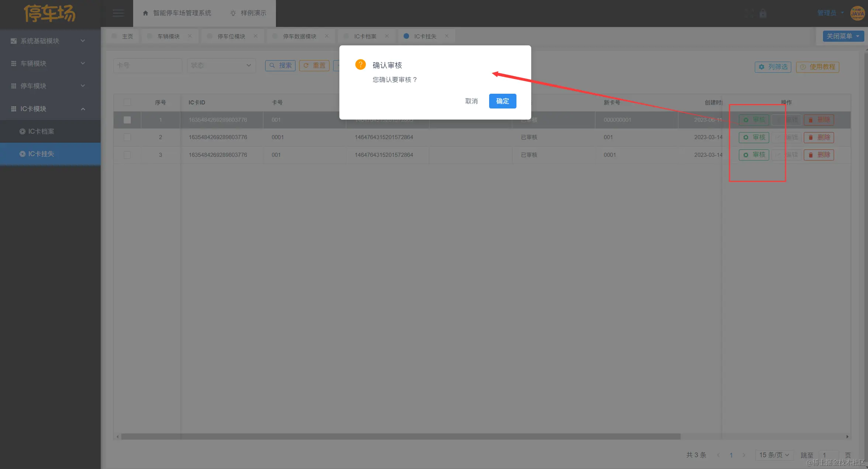Viewport: 868px width, 469px height.
Task: Switch to the 停车数据模块 tab
Action: 299,36
